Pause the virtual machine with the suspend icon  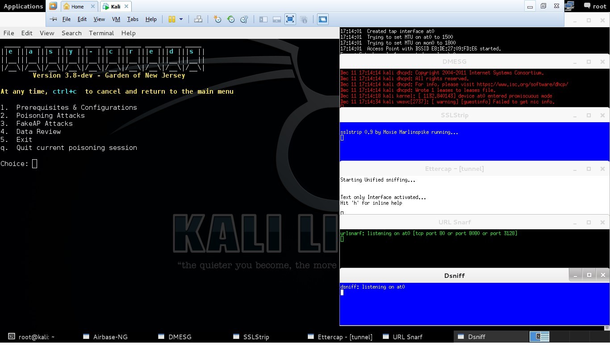172,19
